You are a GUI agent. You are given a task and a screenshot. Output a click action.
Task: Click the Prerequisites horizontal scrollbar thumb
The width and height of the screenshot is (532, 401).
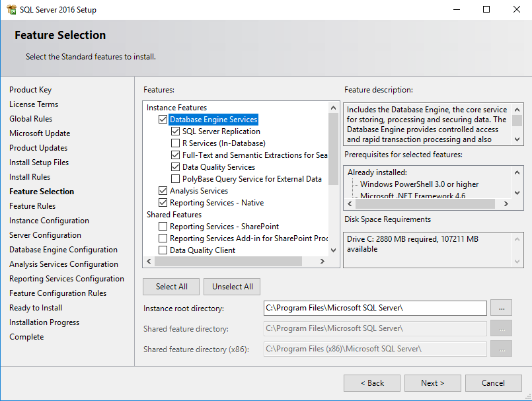click(x=425, y=204)
